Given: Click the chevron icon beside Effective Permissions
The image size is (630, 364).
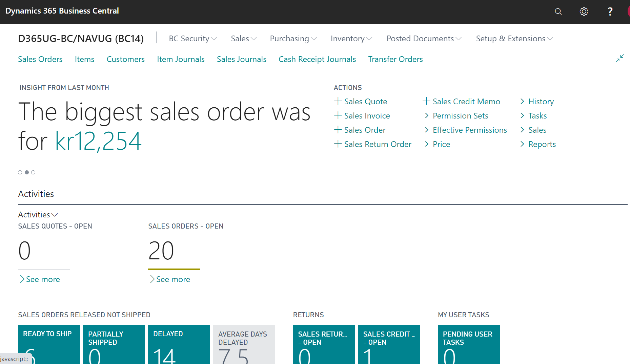Looking at the screenshot, I should 427,130.
